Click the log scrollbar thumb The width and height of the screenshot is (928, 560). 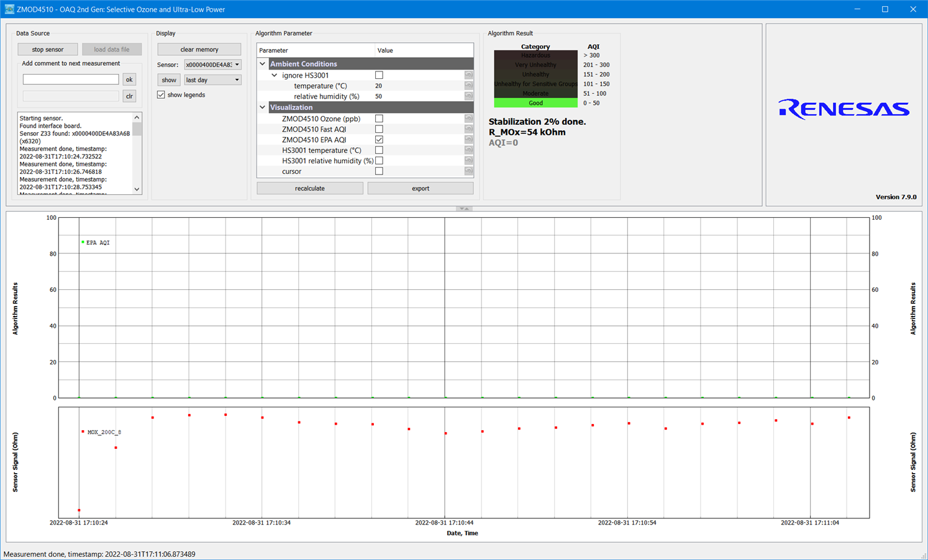coord(137,129)
